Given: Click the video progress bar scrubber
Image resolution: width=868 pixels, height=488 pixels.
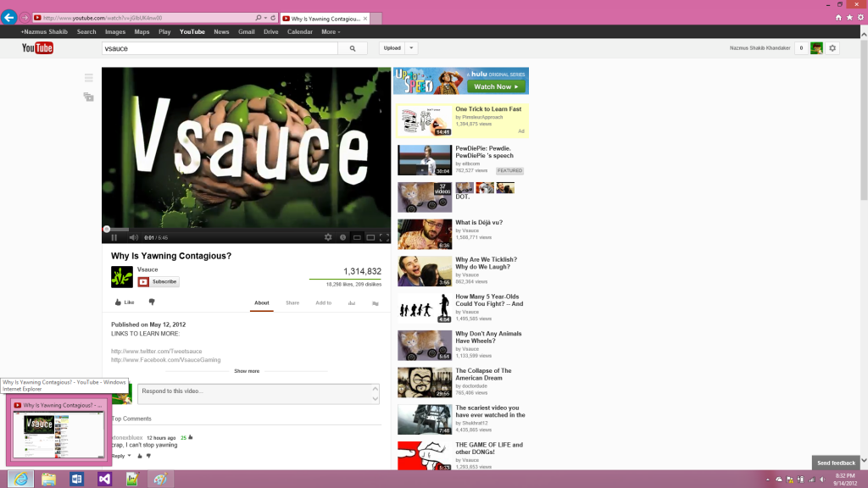Looking at the screenshot, I should [x=107, y=229].
